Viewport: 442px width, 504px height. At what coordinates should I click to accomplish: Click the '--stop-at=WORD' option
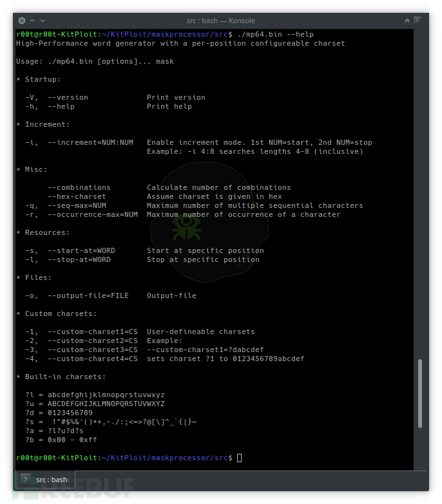(x=79, y=259)
